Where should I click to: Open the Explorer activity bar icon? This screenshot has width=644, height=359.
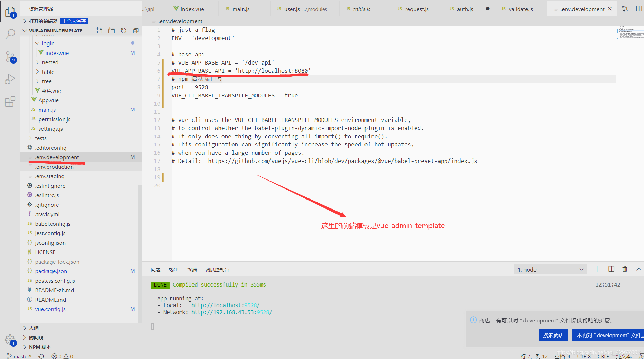tap(10, 12)
